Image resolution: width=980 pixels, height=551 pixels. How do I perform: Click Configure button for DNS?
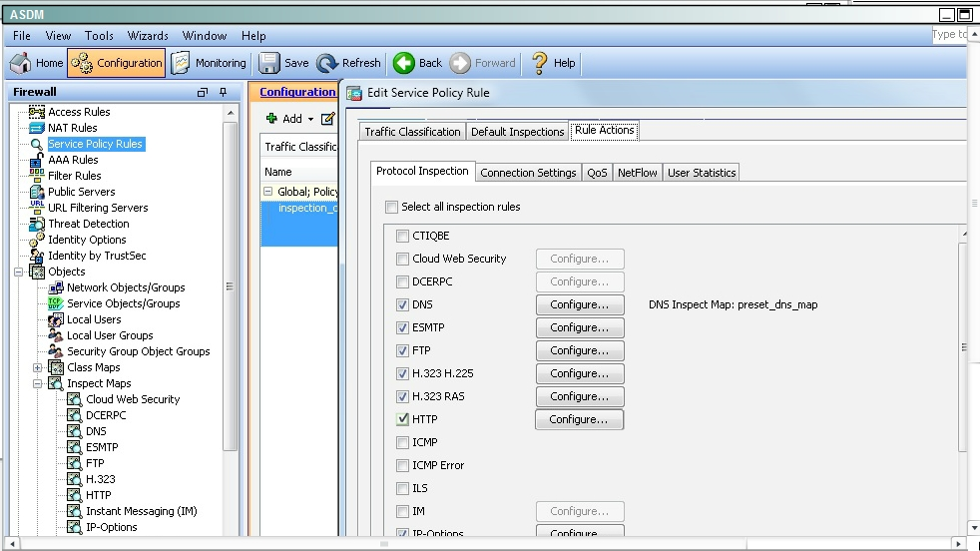[580, 304]
